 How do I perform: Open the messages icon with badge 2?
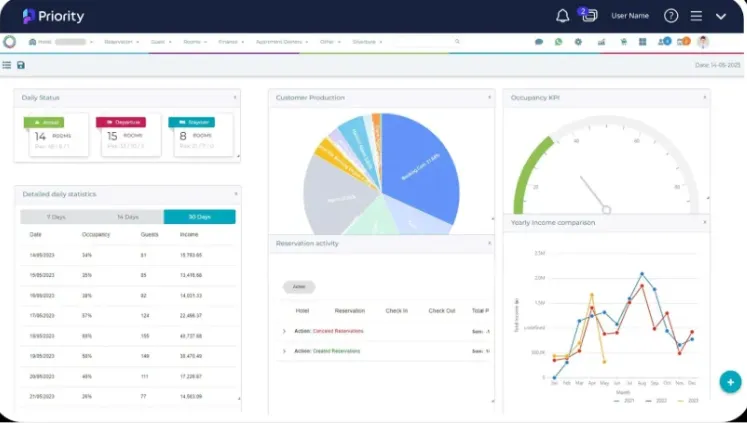pos(588,15)
